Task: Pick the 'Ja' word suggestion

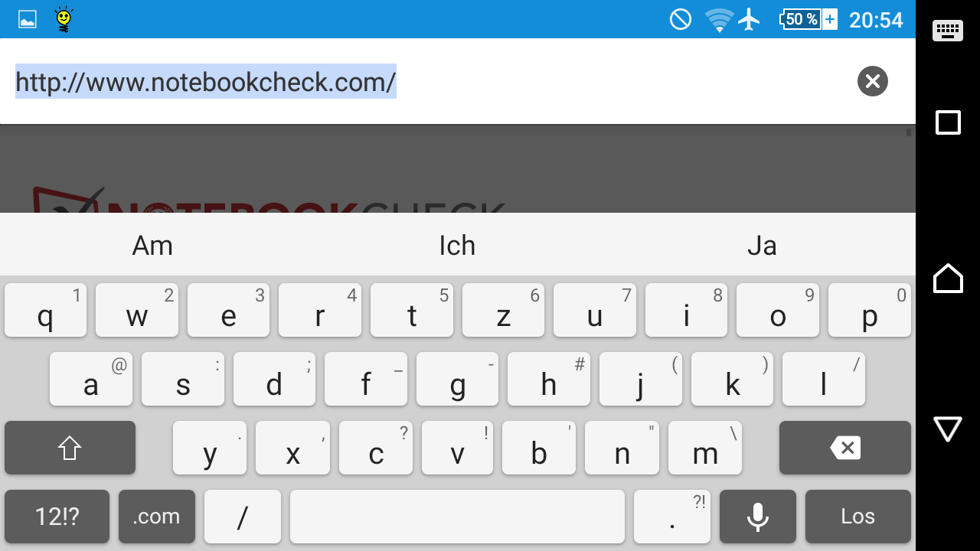Action: (x=762, y=246)
